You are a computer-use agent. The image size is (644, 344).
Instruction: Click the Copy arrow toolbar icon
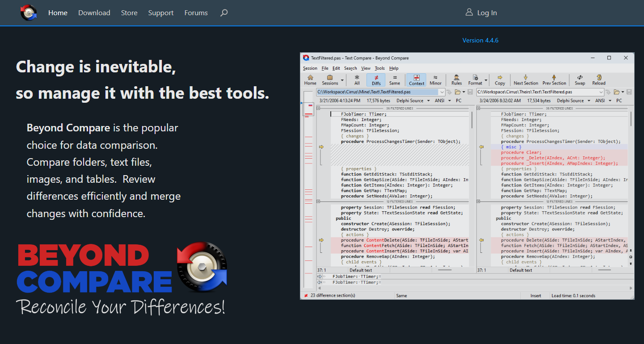500,80
